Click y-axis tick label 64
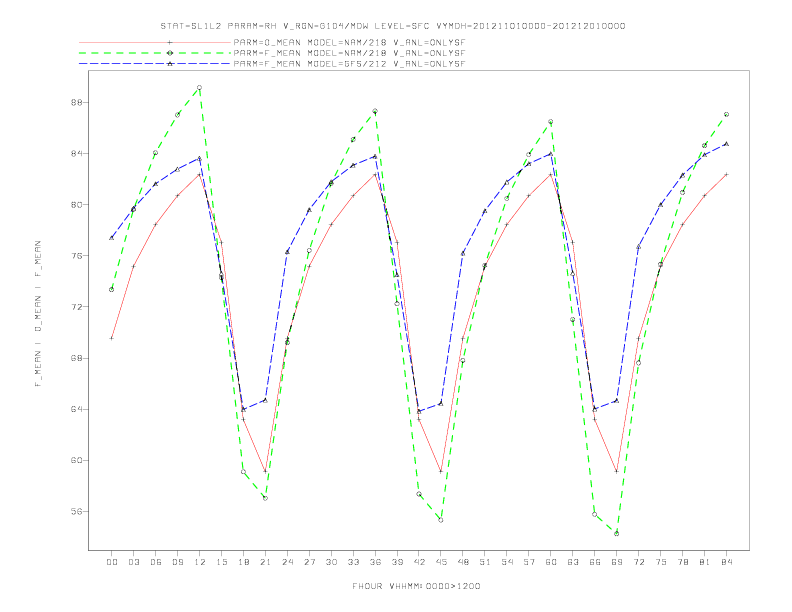 point(77,409)
